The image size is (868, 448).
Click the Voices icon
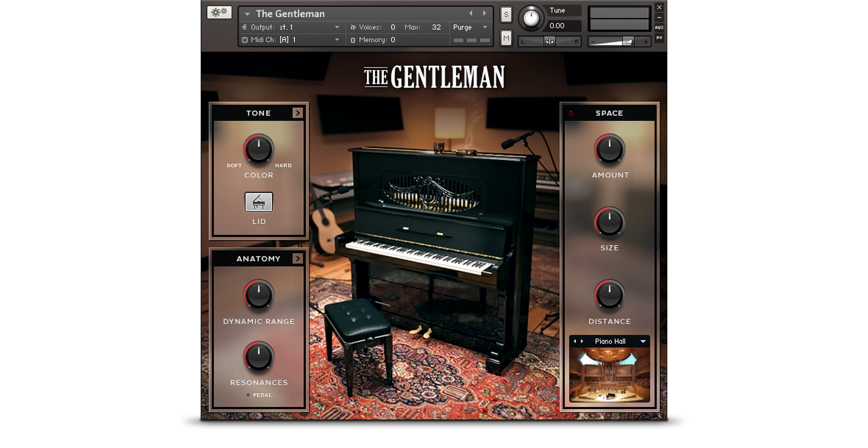[353, 28]
